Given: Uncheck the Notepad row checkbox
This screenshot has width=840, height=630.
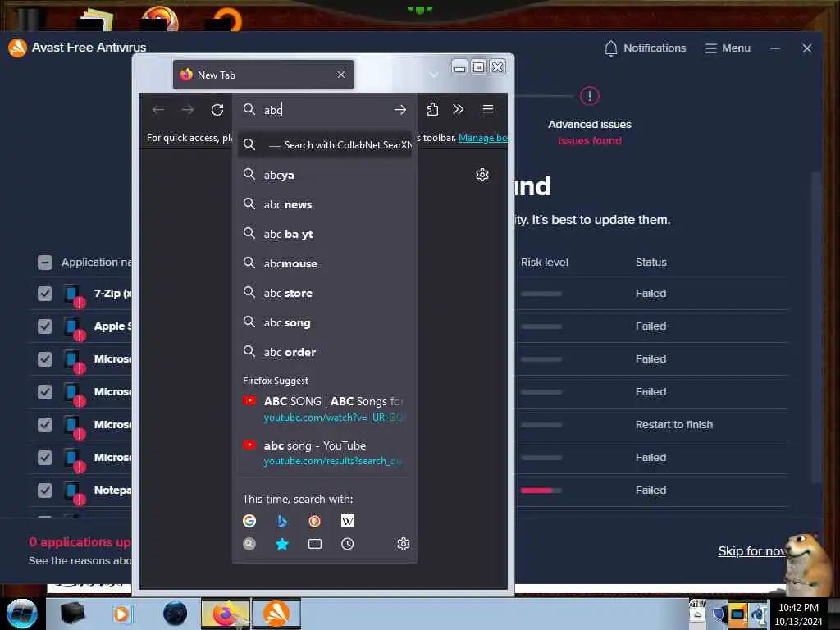Looking at the screenshot, I should (x=45, y=491).
